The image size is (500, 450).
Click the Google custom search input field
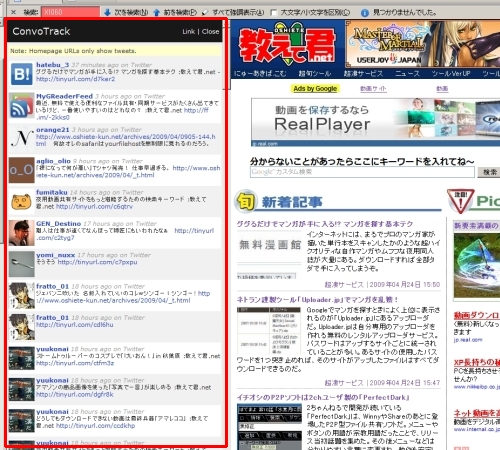click(362, 172)
